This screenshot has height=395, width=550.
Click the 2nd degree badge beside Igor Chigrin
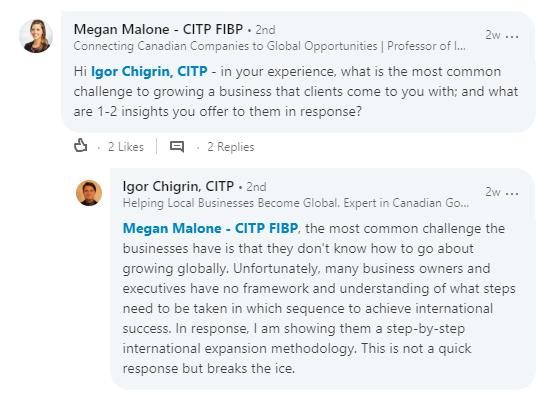(256, 187)
